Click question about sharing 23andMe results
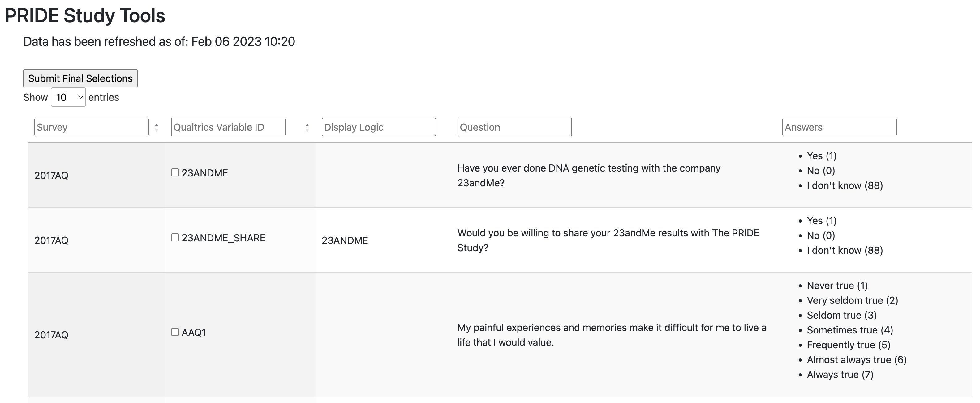The height and width of the screenshot is (403, 980). (x=608, y=240)
